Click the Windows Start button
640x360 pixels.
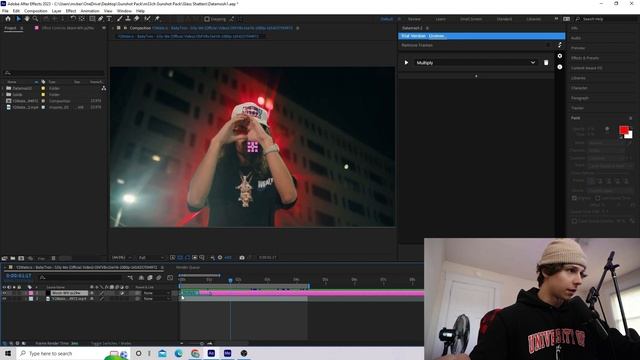pyautogui.click(x=8, y=353)
